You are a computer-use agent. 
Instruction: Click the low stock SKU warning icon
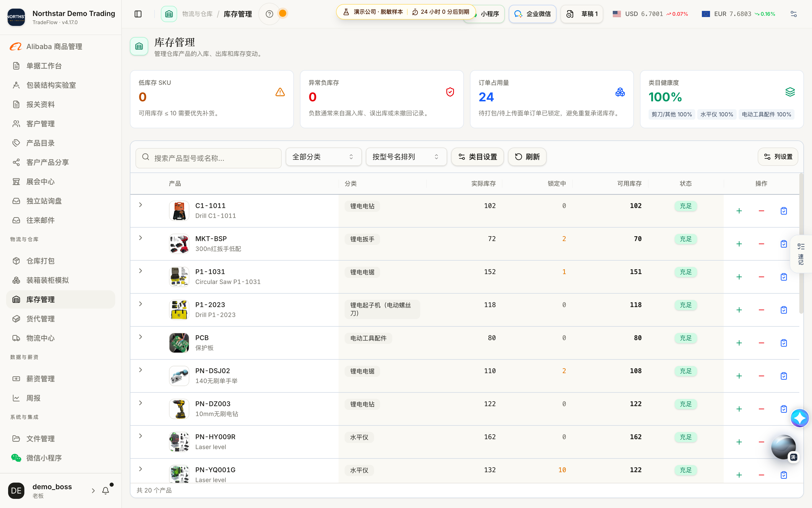click(280, 92)
